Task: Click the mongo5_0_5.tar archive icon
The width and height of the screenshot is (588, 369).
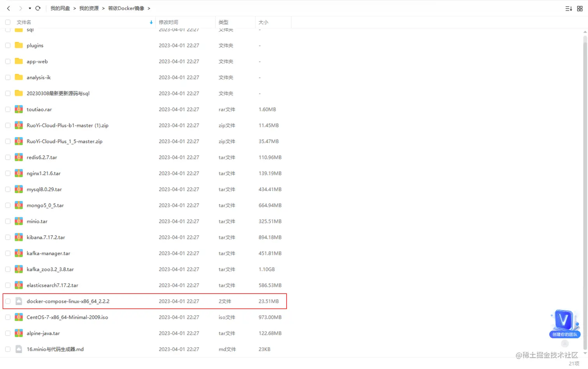Action: (19, 205)
